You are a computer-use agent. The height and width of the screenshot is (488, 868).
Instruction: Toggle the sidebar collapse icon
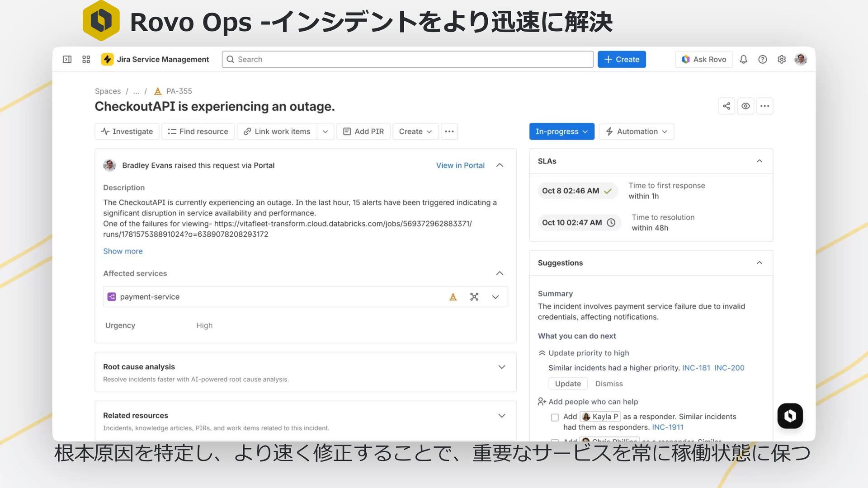pos(67,59)
